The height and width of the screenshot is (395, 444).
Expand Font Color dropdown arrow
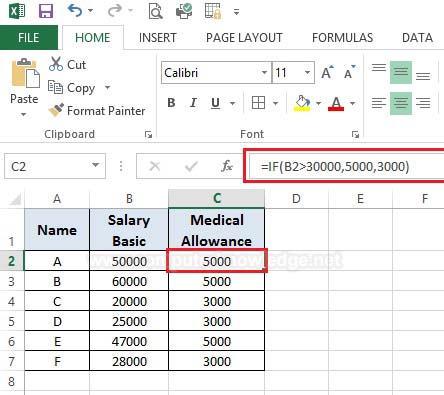352,103
